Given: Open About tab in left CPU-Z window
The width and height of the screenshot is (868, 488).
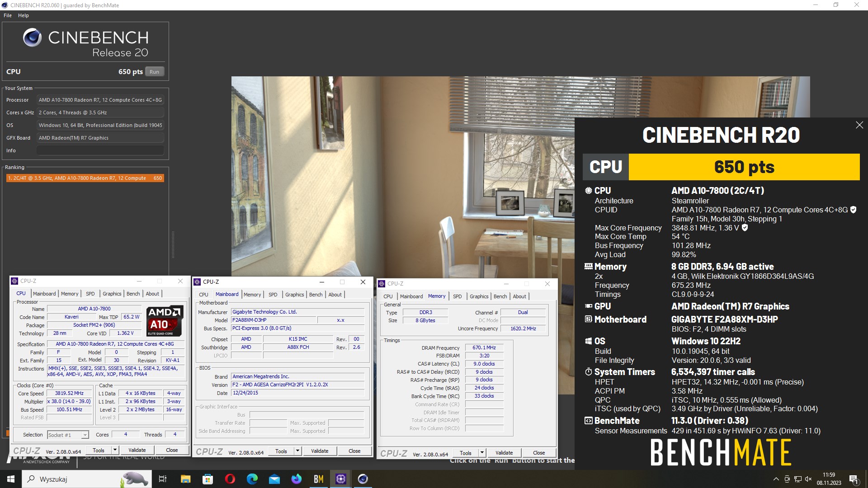Looking at the screenshot, I should click(x=152, y=294).
